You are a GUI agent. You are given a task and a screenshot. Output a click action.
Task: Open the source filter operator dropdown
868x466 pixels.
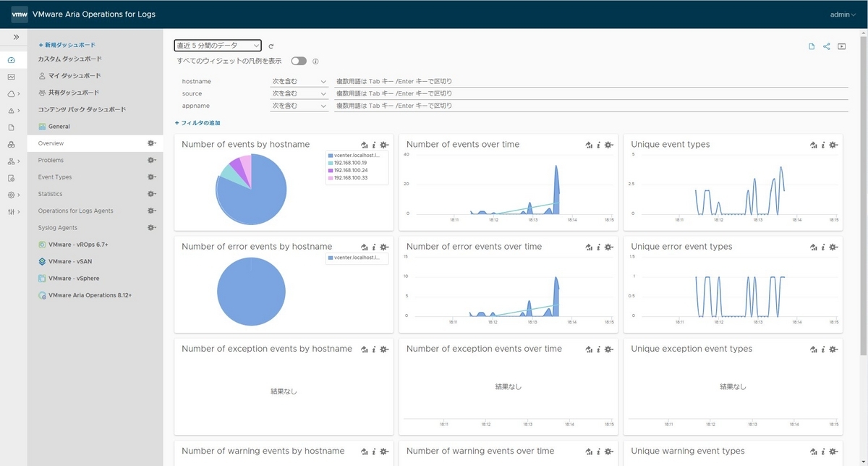coord(299,94)
